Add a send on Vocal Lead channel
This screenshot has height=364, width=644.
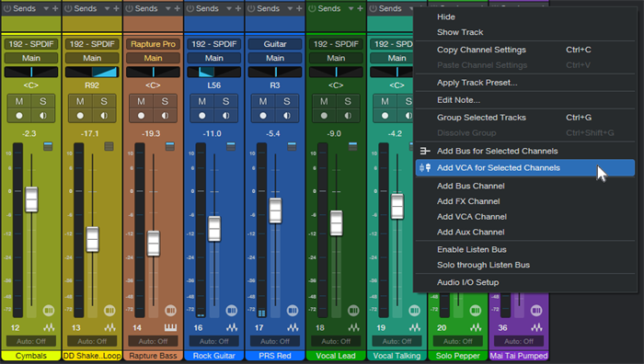click(x=361, y=8)
